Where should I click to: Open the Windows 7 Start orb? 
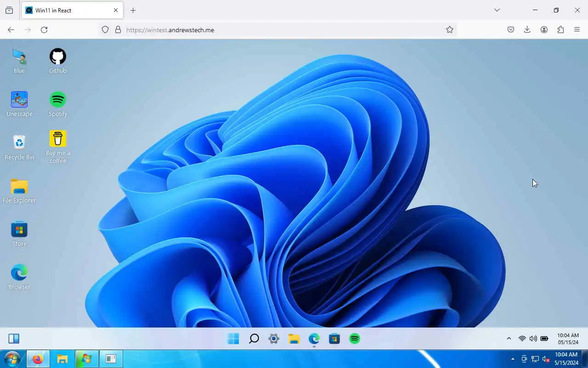click(12, 359)
